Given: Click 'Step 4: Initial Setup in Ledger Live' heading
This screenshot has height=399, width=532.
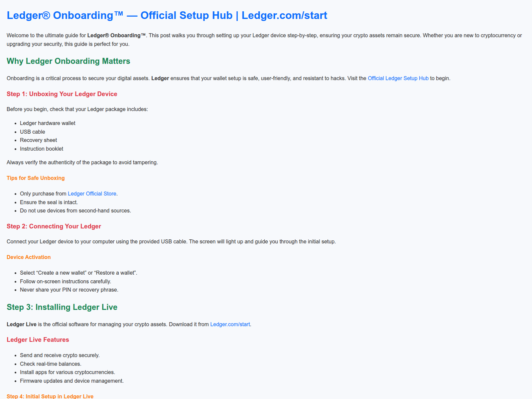Looking at the screenshot, I should (50, 396).
